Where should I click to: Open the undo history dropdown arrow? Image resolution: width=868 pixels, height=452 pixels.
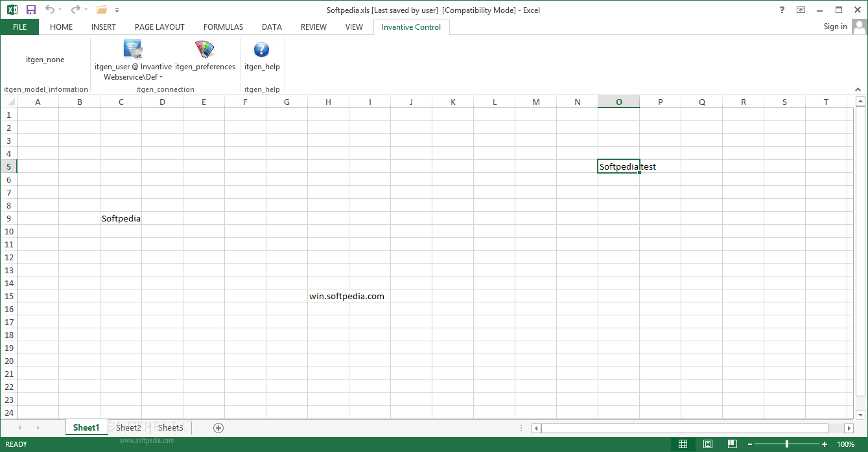pyautogui.click(x=60, y=10)
